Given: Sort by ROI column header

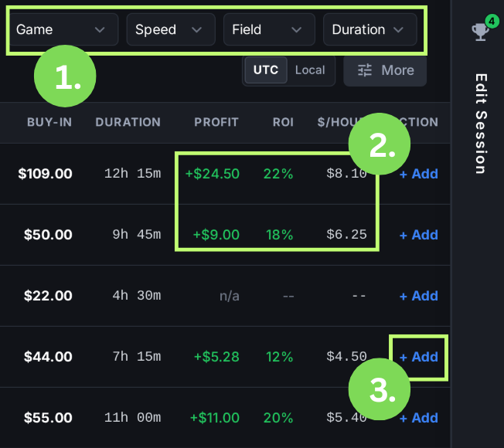Looking at the screenshot, I should point(283,122).
